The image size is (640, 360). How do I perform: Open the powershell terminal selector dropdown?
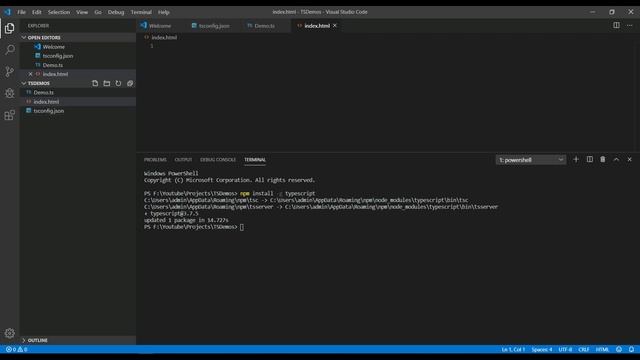click(531, 160)
